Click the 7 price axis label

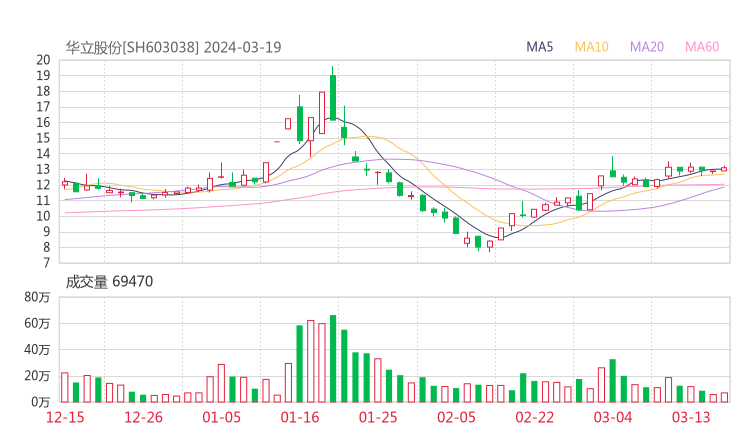pos(46,263)
